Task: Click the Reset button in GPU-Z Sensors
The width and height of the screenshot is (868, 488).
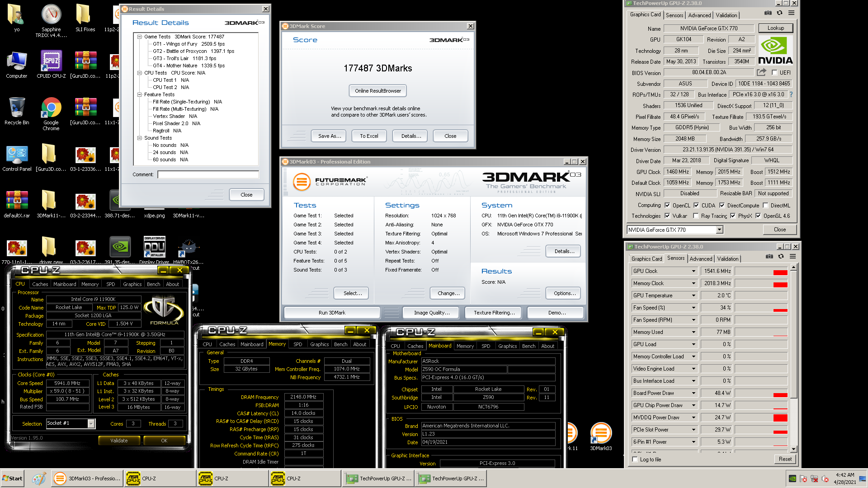Action: 785,459
